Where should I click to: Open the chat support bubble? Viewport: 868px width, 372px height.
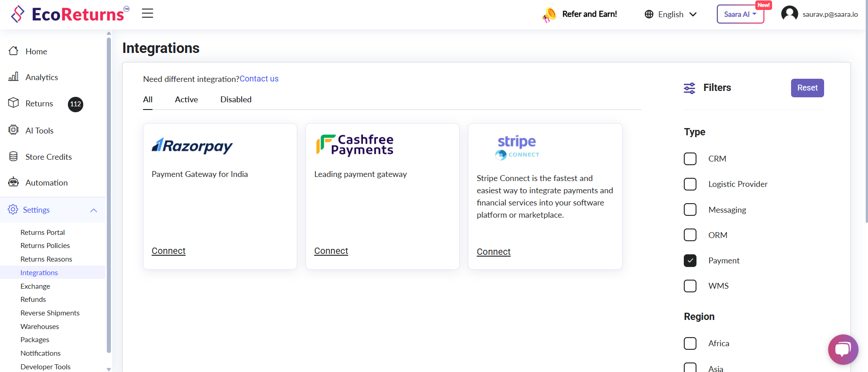843,349
